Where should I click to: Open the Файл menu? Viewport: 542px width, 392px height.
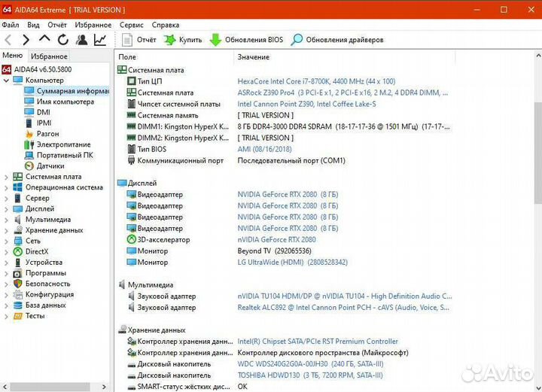pos(11,25)
